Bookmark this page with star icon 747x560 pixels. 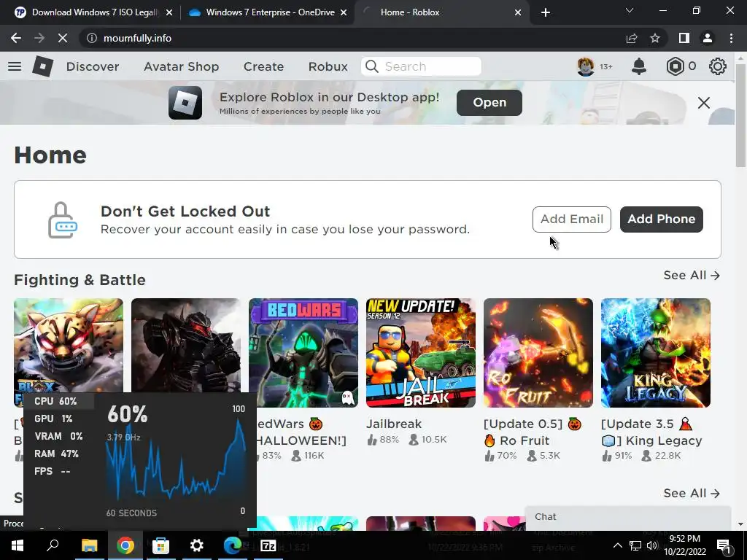tap(655, 38)
